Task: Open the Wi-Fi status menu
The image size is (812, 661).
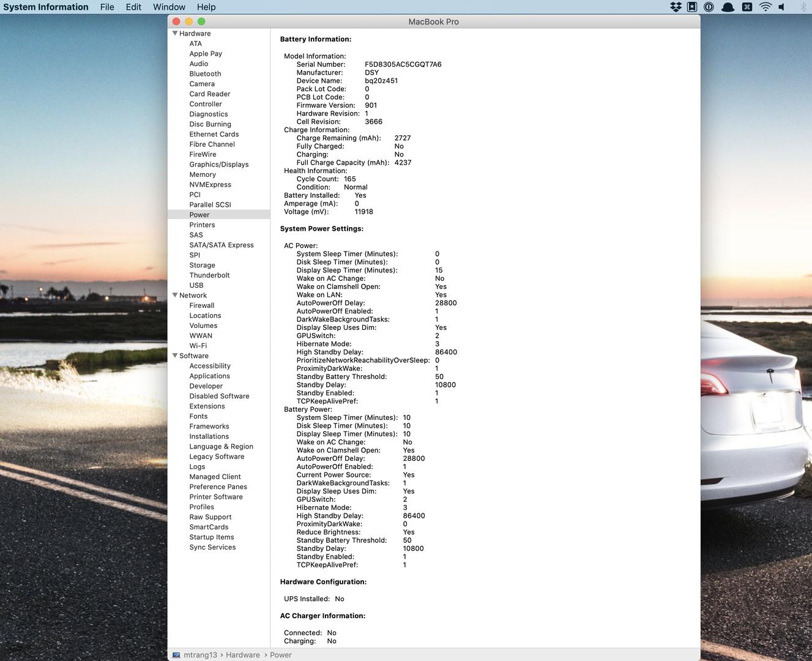Action: (765, 7)
